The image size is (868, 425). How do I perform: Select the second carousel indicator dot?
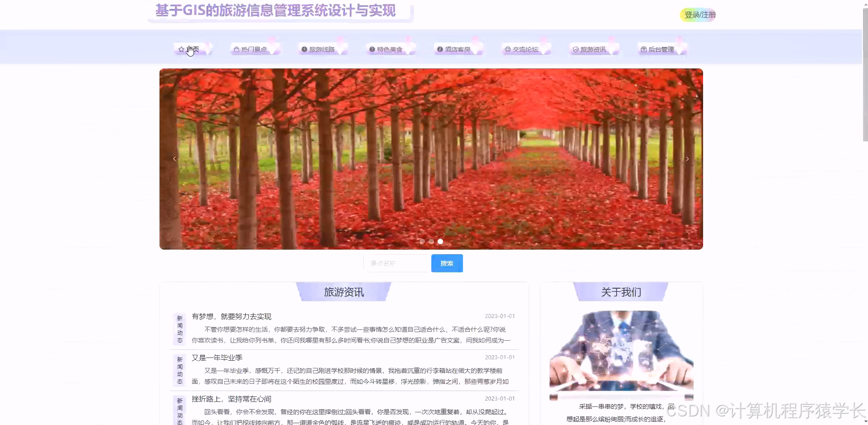click(x=431, y=241)
